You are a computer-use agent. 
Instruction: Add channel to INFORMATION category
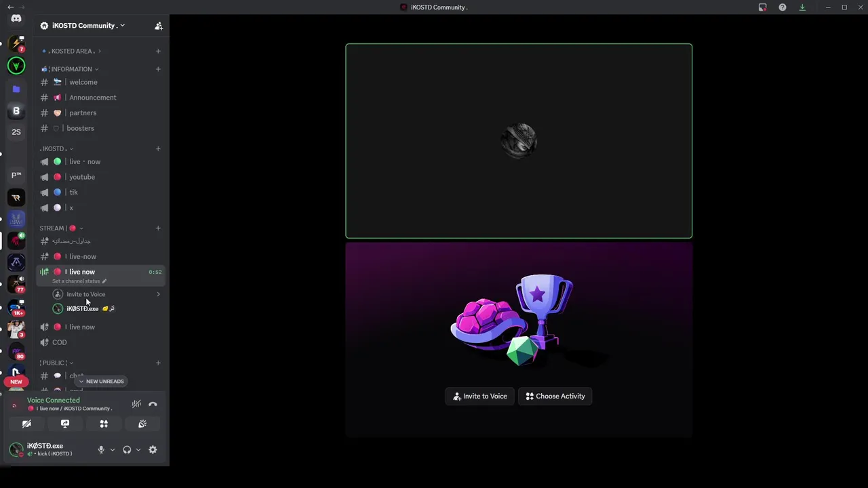click(x=158, y=69)
